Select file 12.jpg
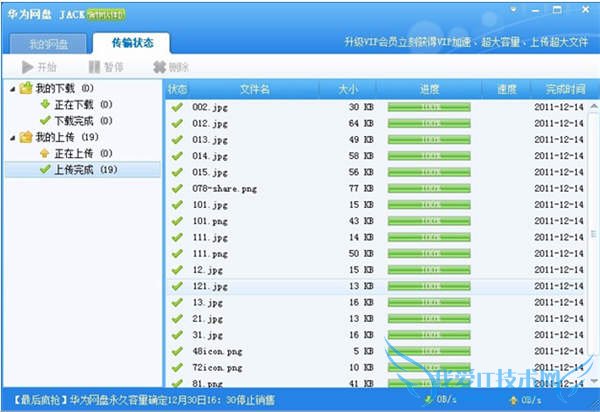The height and width of the screenshot is (412, 600). [x=207, y=270]
